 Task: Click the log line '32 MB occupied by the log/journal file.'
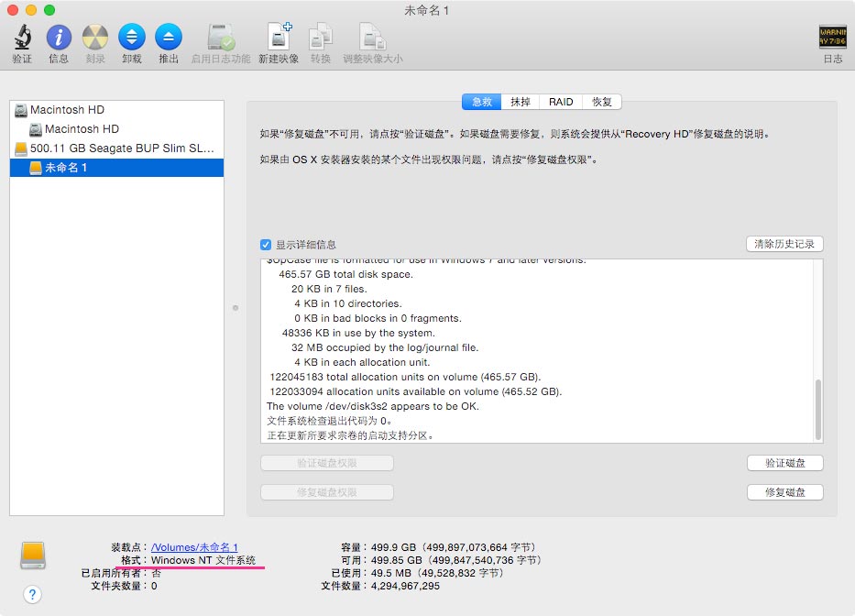pos(384,347)
